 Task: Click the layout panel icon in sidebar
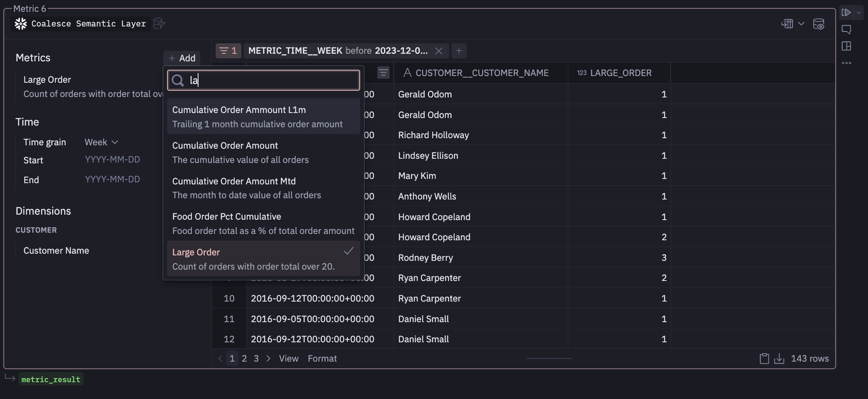click(x=846, y=46)
